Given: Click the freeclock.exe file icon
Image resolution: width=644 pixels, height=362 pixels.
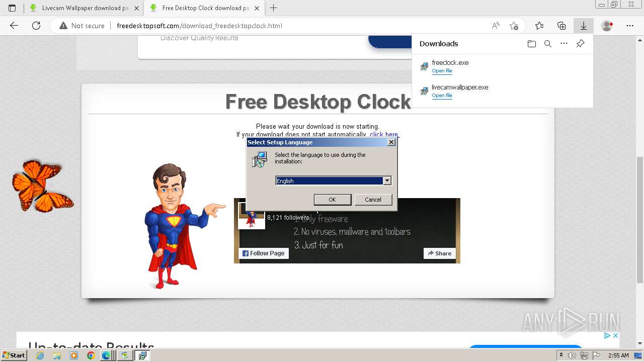Looking at the screenshot, I should [424, 66].
